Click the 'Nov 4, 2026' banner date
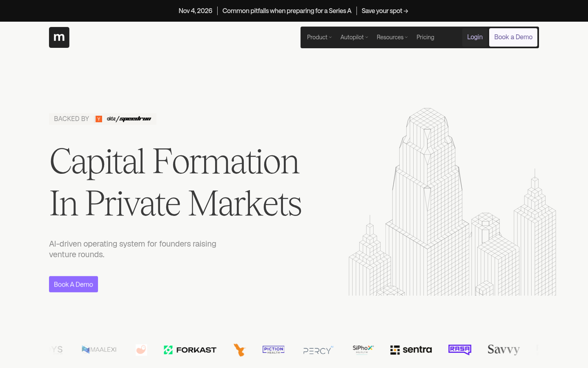Screen dimensions: 588x368 coord(196,11)
